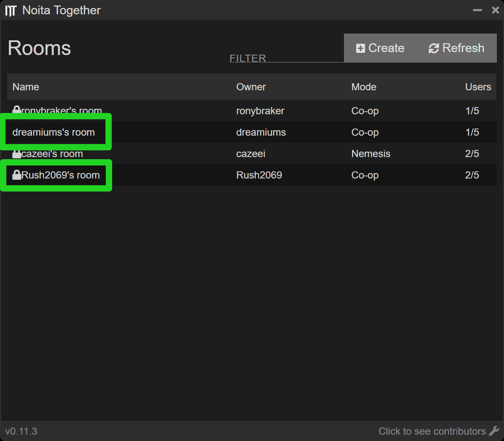
Task: Refresh the rooms list
Action: coord(457,48)
